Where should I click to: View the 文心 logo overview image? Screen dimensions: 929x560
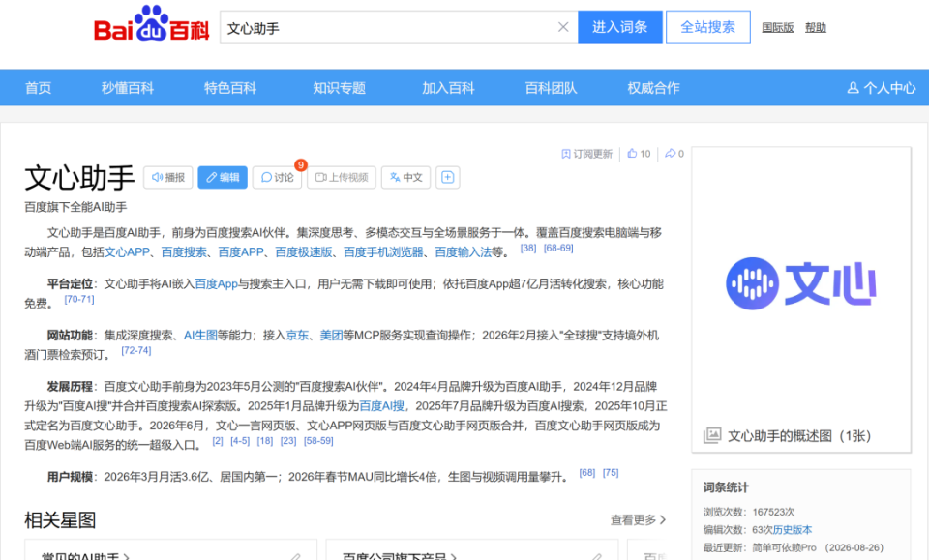pyautogui.click(x=801, y=284)
